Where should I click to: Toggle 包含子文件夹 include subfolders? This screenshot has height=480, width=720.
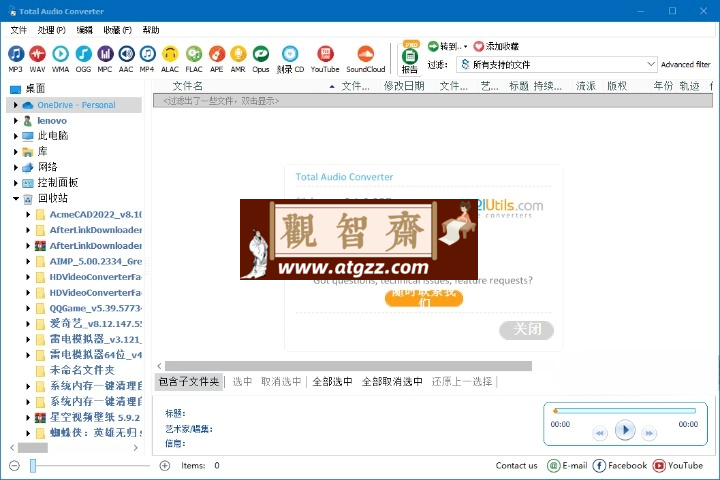click(189, 382)
